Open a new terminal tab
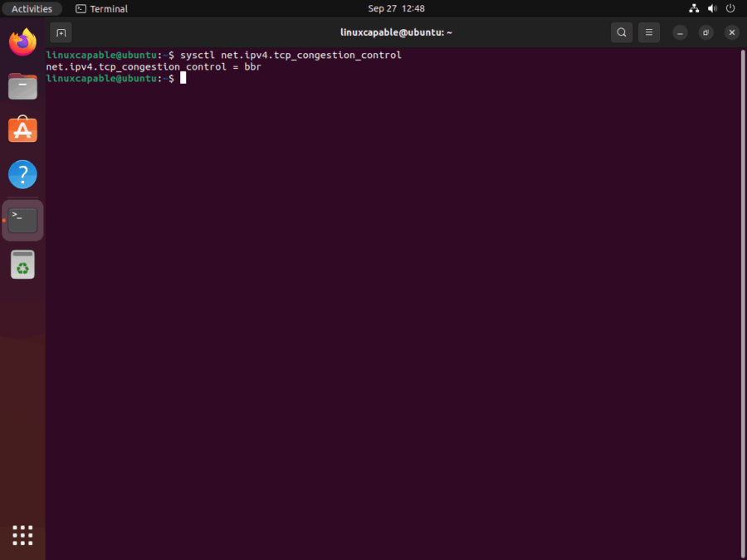The image size is (747, 560). [61, 32]
